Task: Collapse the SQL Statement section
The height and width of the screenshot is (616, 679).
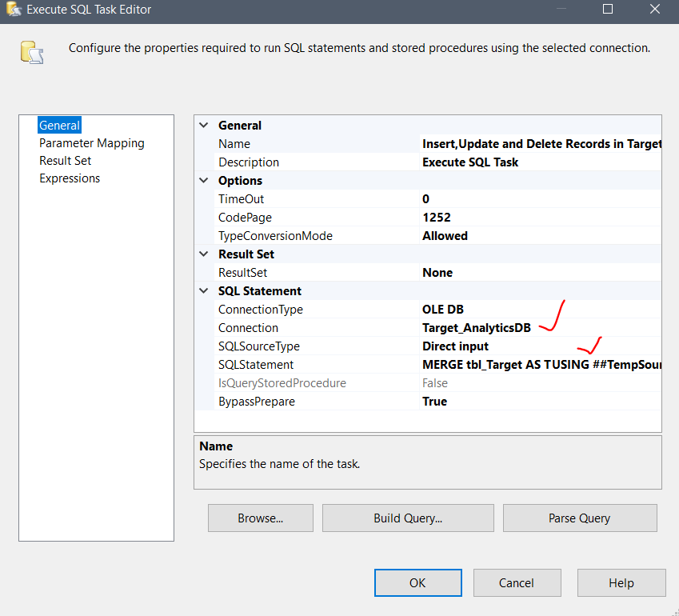Action: (x=203, y=290)
